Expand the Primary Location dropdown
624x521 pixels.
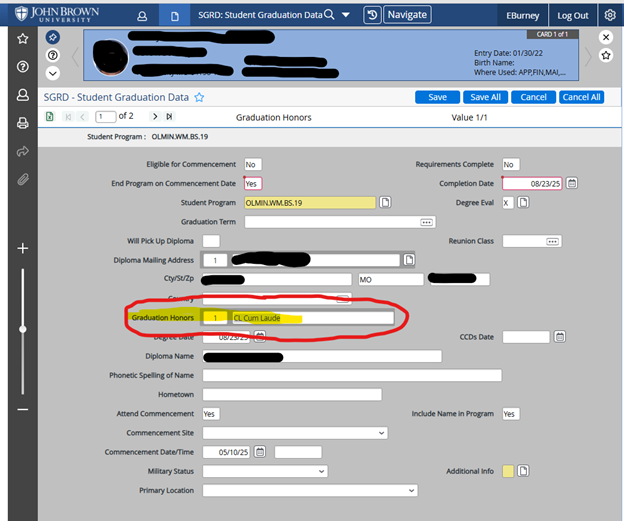(x=411, y=491)
